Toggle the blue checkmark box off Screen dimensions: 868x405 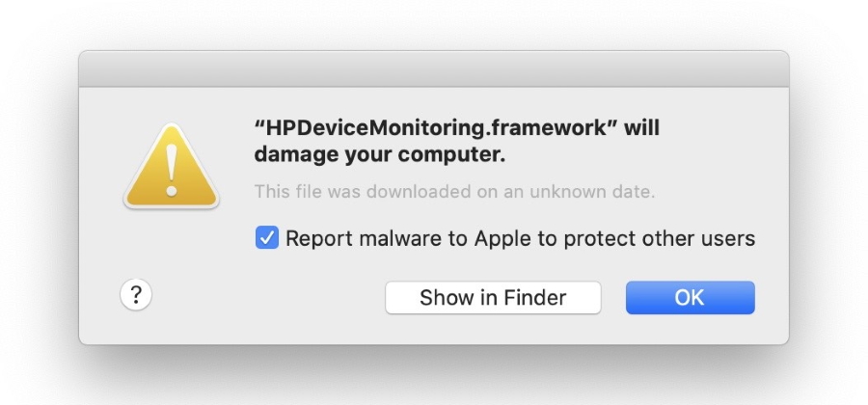[267, 237]
